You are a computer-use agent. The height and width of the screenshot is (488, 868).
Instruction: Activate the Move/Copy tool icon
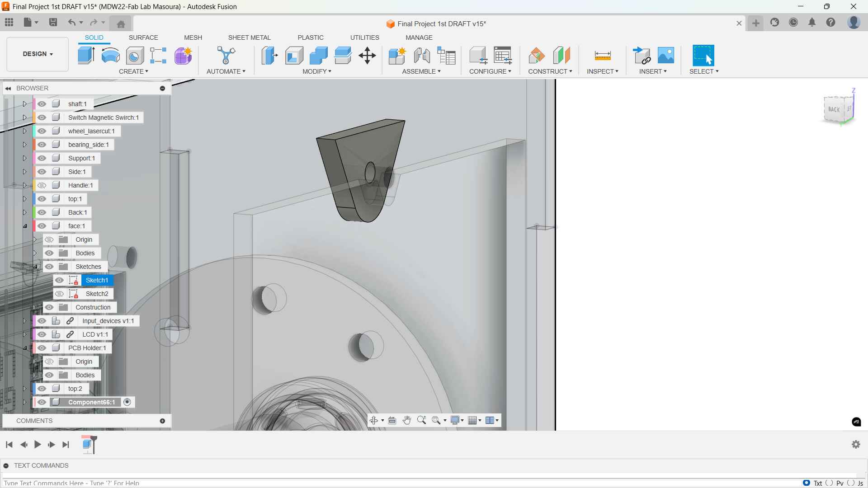[368, 56]
